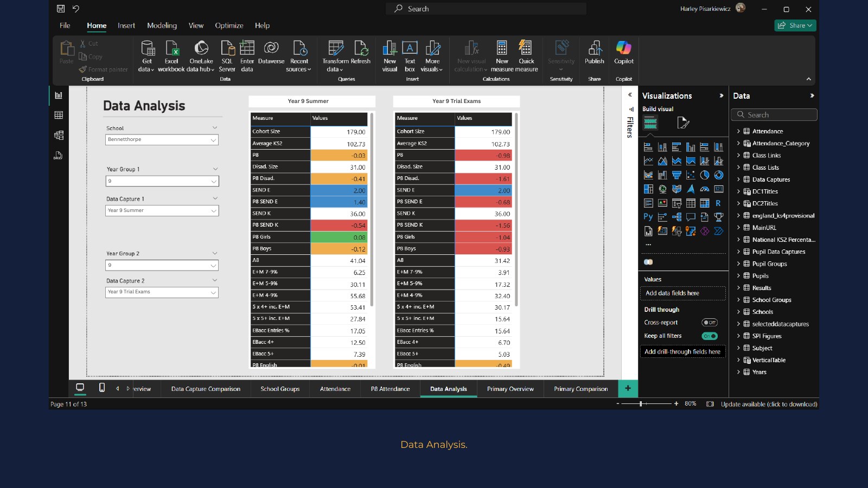
Task: Click the Publish ribbon button
Action: coord(595,53)
